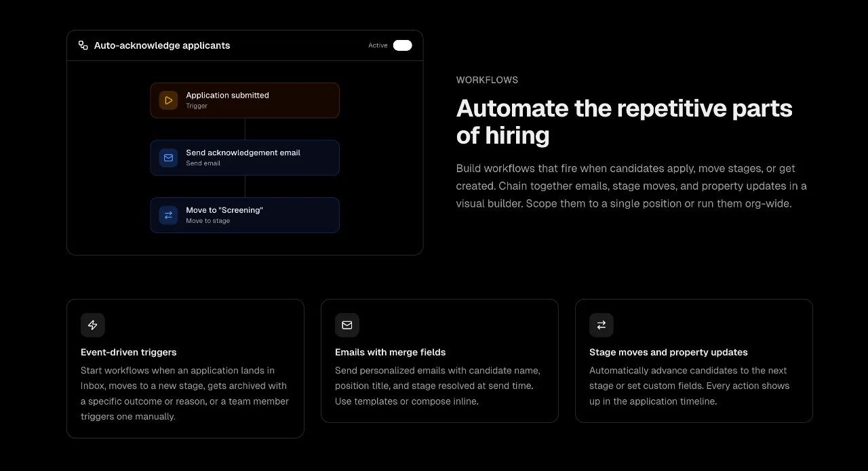Viewport: 868px width, 471px height.
Task: Select the Application submitted trigger node
Action: [x=245, y=100]
